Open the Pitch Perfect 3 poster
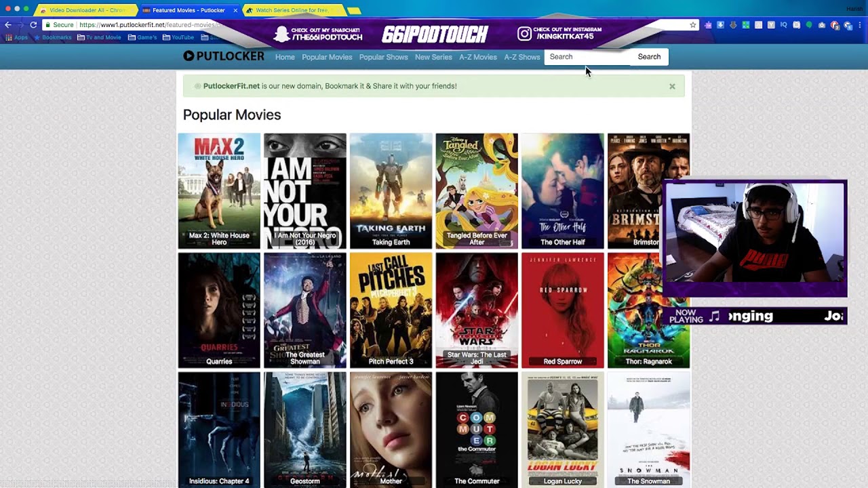The image size is (868, 488). (391, 310)
